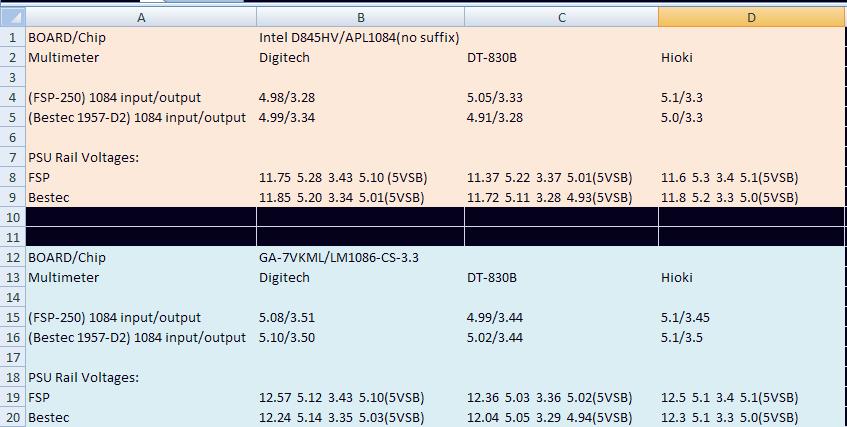This screenshot has width=847, height=427.
Task: Click 'Bestec' cell in row 9
Action: pos(141,197)
